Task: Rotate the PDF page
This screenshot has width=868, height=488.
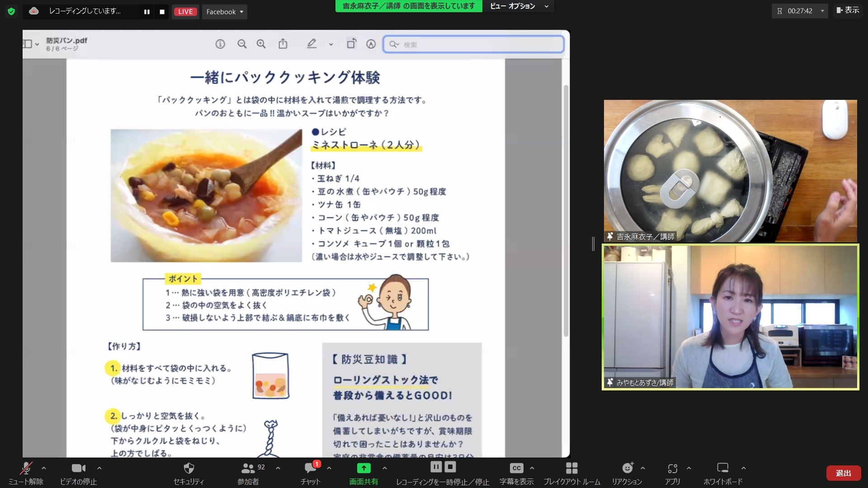Action: tap(351, 43)
